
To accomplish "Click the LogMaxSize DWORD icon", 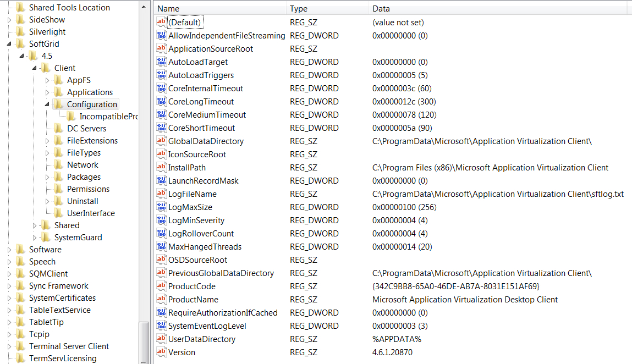I will click(161, 207).
